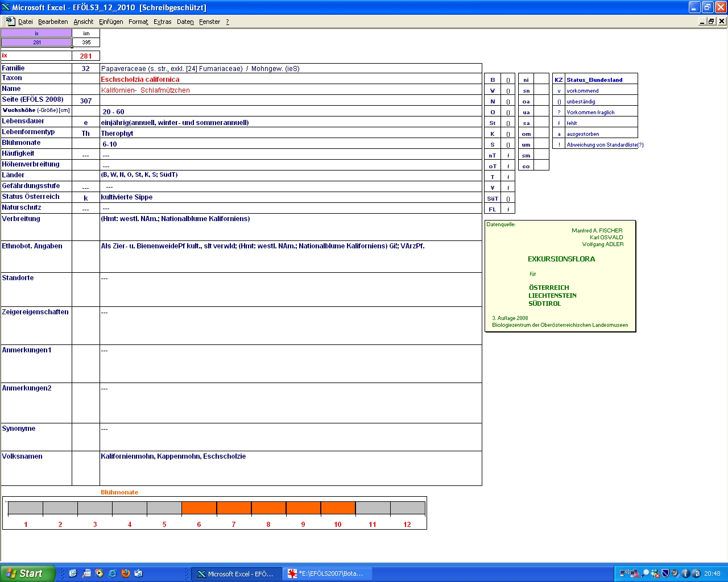
Task: Select the purple input cell containing 281
Action: pyautogui.click(x=36, y=43)
